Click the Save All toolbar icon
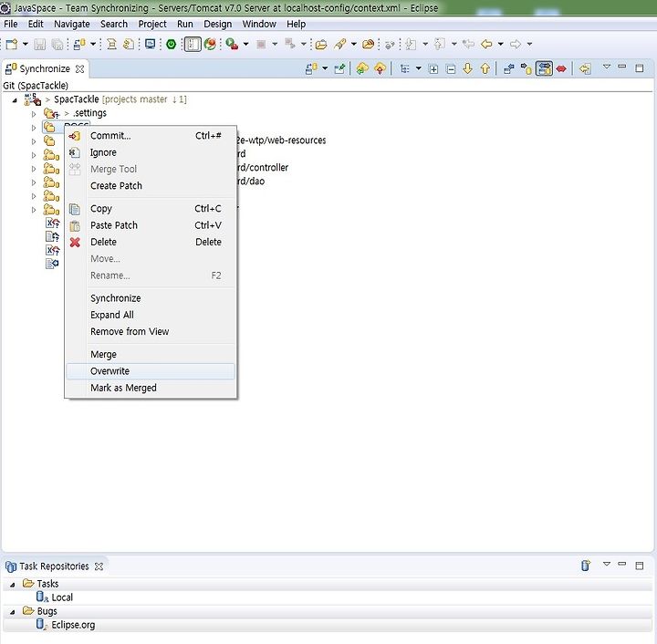This screenshot has height=644, width=657. pos(57,44)
